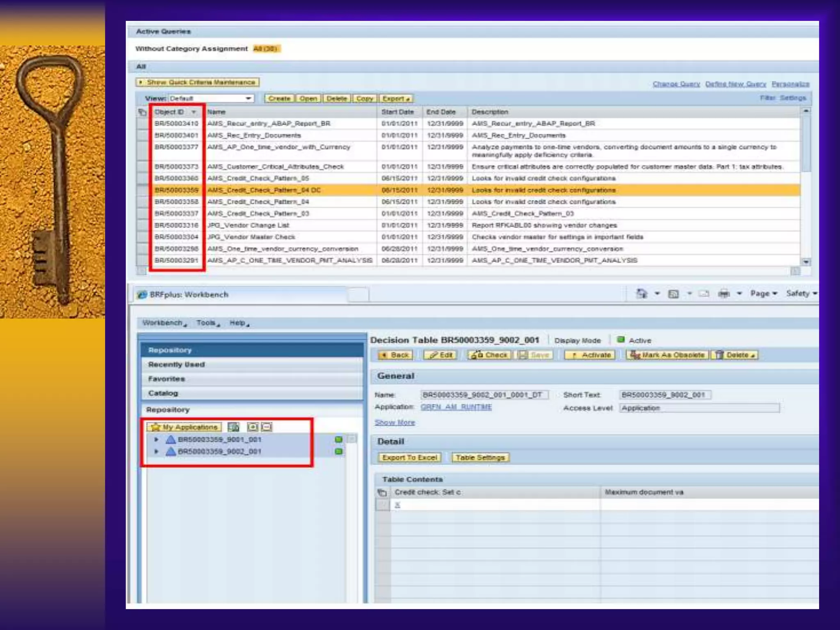Viewport: 840px width, 630px height.
Task: Open the View Default dropdown
Action: tap(248, 98)
